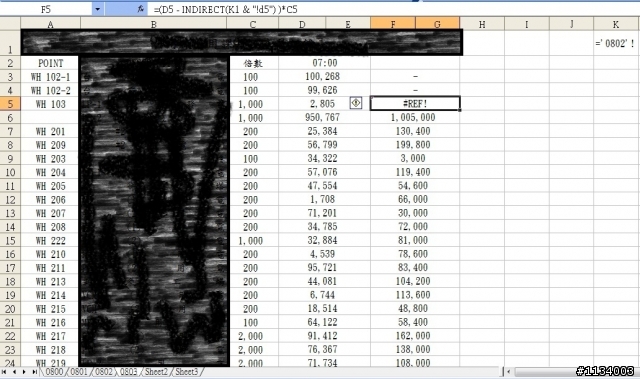Click the 07:00 time cell
This screenshot has height=379, width=640.
pos(325,63)
